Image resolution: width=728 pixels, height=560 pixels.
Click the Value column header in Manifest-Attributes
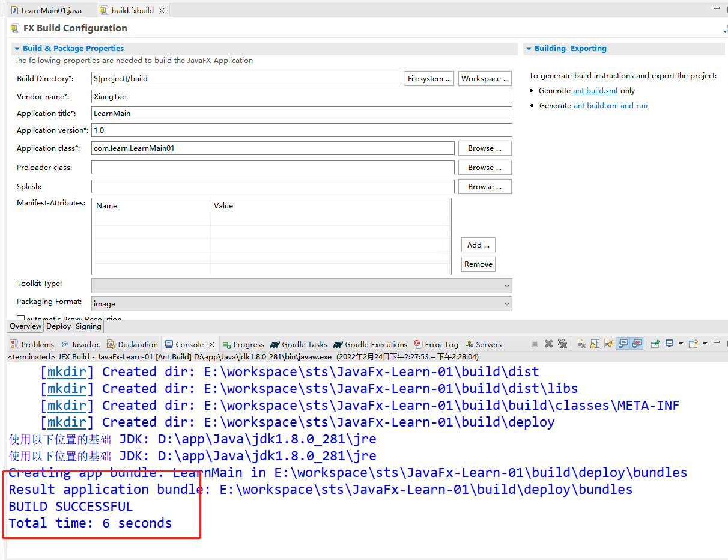(330, 205)
